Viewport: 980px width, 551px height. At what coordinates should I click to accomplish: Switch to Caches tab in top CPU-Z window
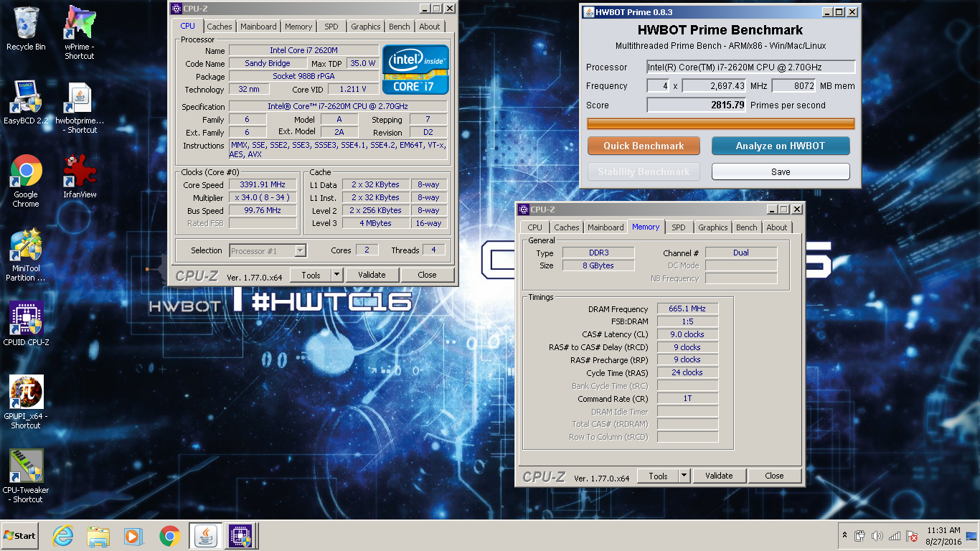[220, 27]
